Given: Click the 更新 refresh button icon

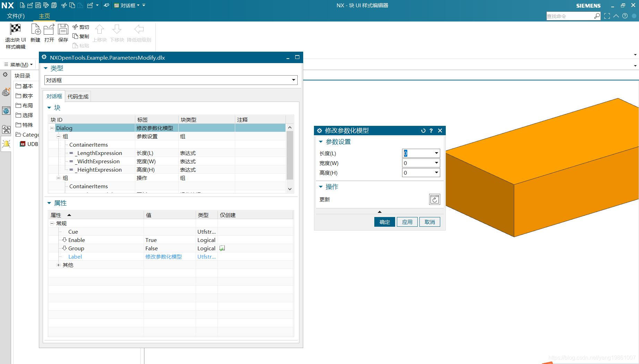Looking at the screenshot, I should (x=434, y=199).
